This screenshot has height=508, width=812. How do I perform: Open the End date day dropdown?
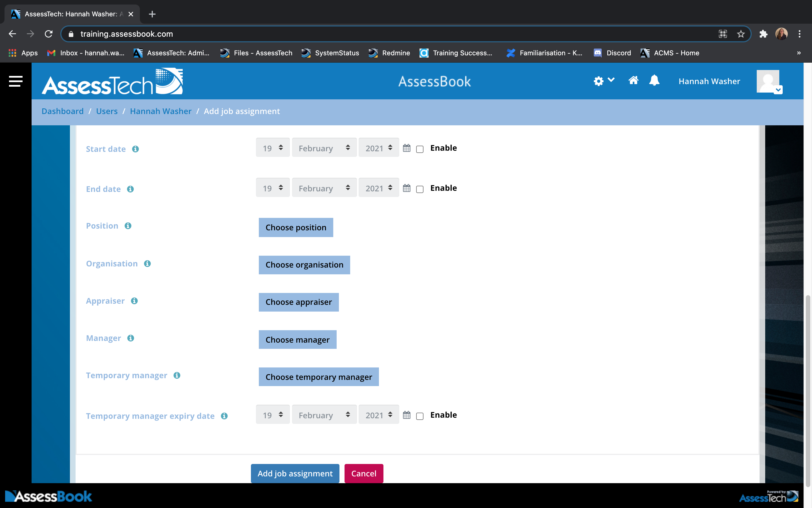click(x=272, y=187)
